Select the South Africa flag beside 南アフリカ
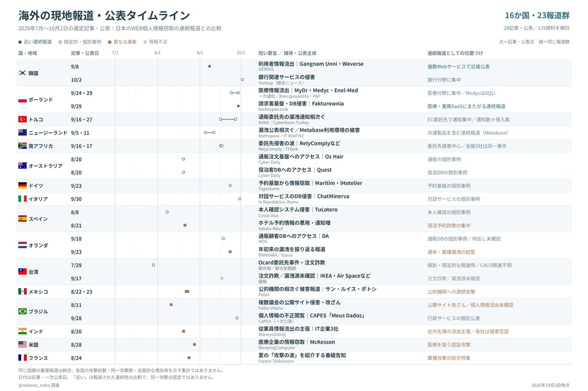The image size is (588, 391). pos(22,146)
